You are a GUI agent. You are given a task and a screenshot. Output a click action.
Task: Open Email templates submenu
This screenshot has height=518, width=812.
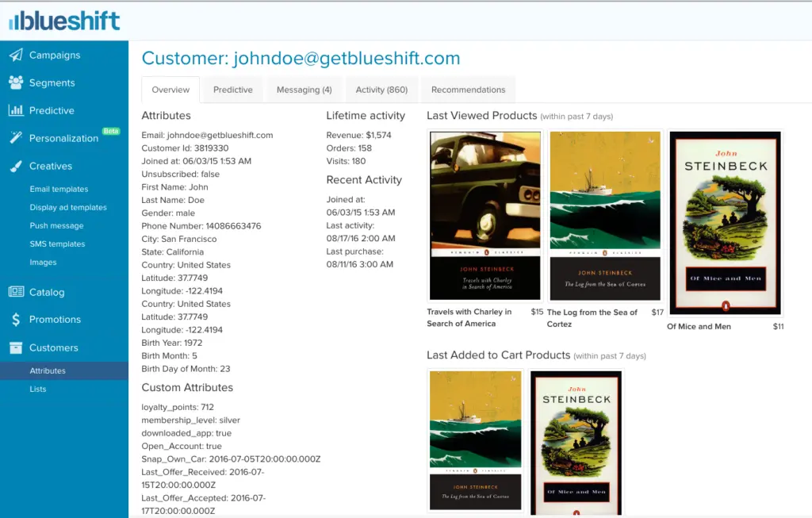point(59,189)
